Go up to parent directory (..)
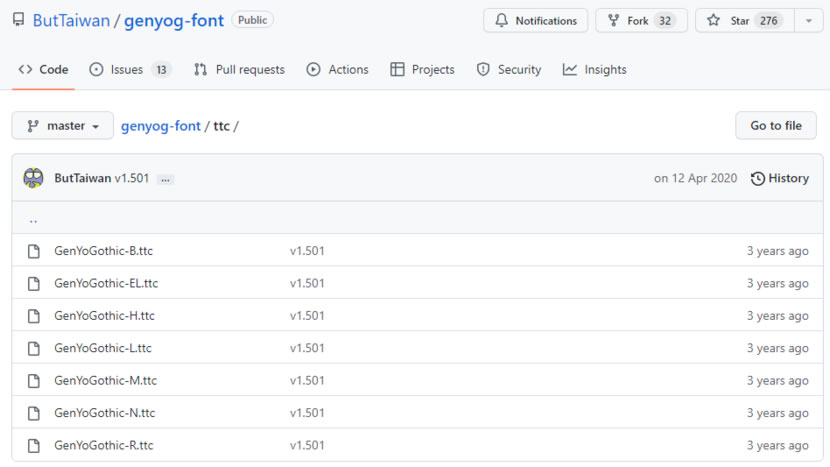 coord(33,219)
